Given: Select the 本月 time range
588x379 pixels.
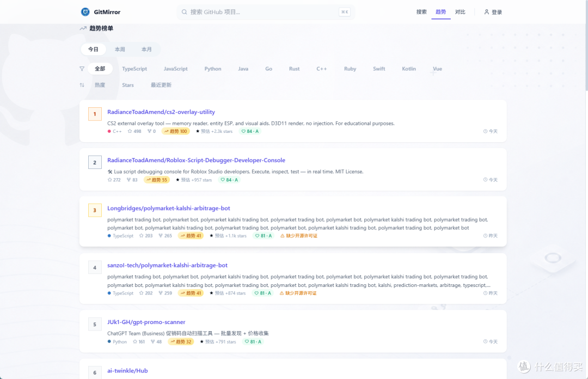Looking at the screenshot, I should [x=146, y=50].
